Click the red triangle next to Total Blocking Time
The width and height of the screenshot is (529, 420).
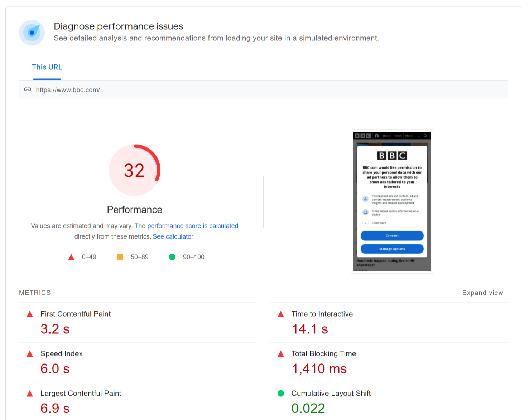point(281,354)
